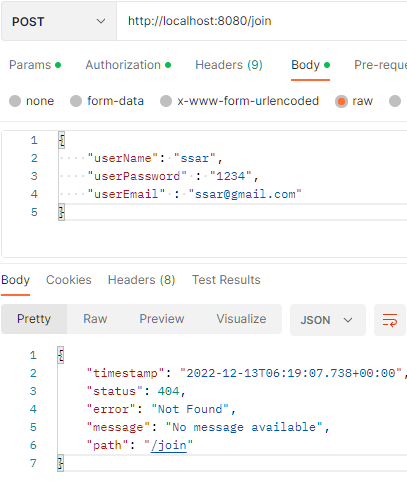The image size is (407, 495).
Task: Click the "path" key in the response
Action: 107,445
